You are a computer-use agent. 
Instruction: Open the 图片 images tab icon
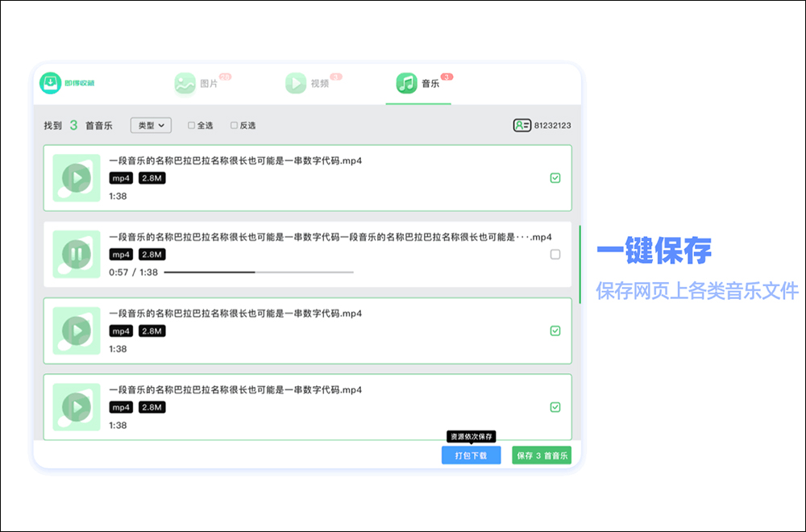pos(185,83)
